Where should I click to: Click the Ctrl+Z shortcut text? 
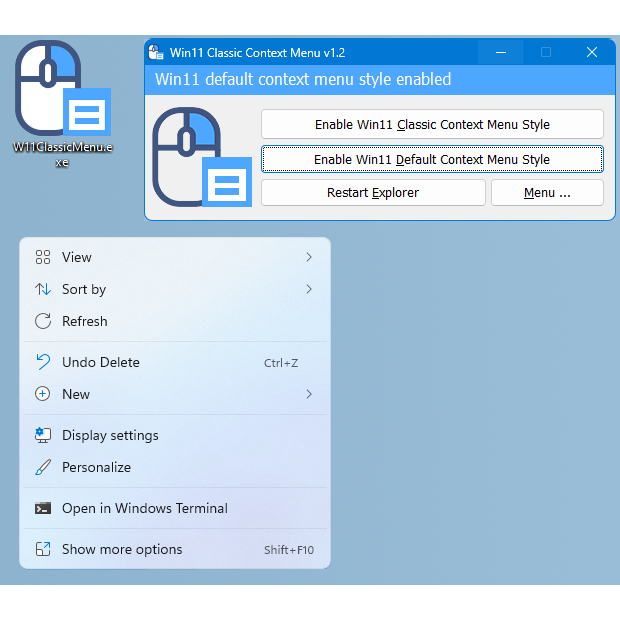[281, 363]
